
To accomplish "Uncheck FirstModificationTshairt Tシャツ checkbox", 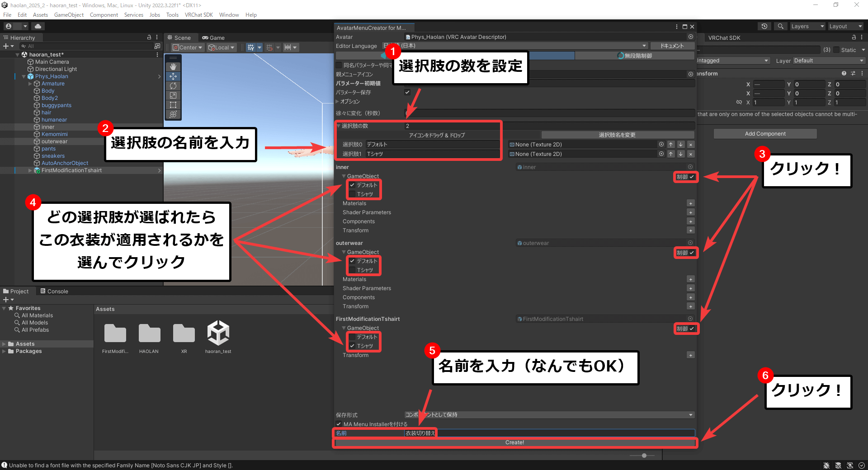I will (x=352, y=346).
